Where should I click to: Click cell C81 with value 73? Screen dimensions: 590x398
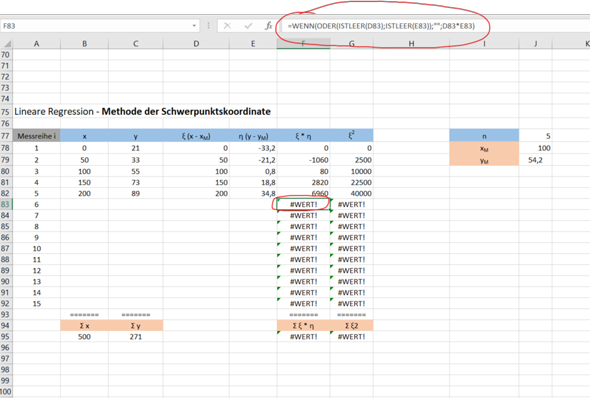[x=135, y=182]
